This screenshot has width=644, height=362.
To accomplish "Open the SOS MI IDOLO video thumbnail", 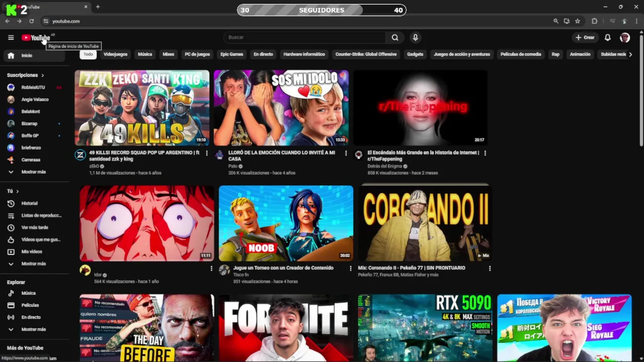I will 281,108.
